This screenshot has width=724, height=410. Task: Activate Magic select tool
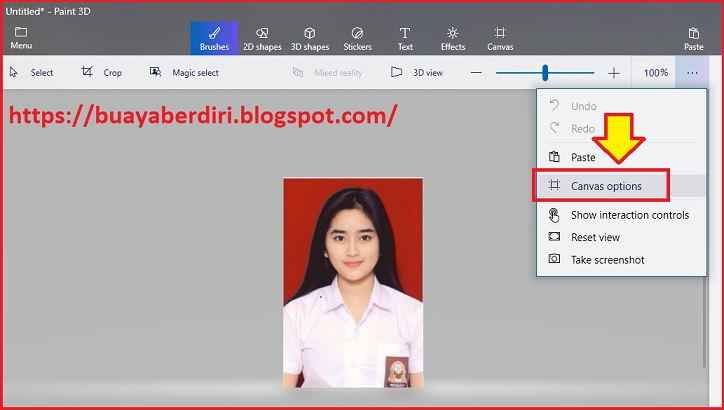coord(184,72)
